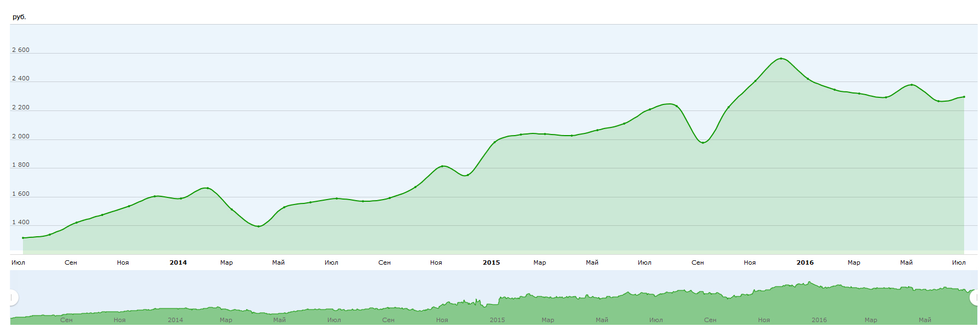Click the bold 2014 main axis label

178,262
